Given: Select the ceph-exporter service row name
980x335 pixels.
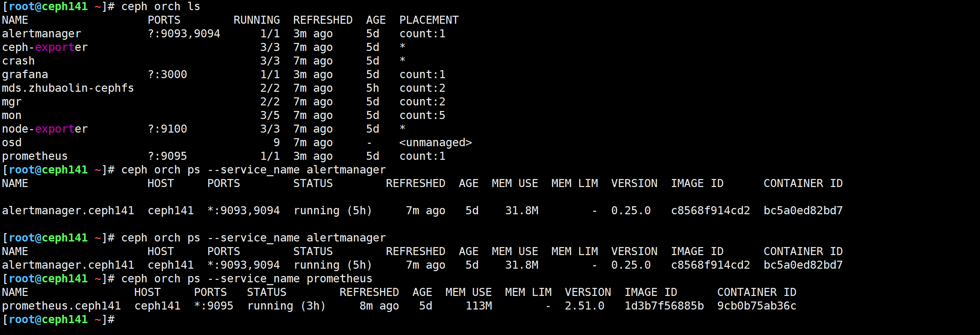Looking at the screenshot, I should click(45, 47).
